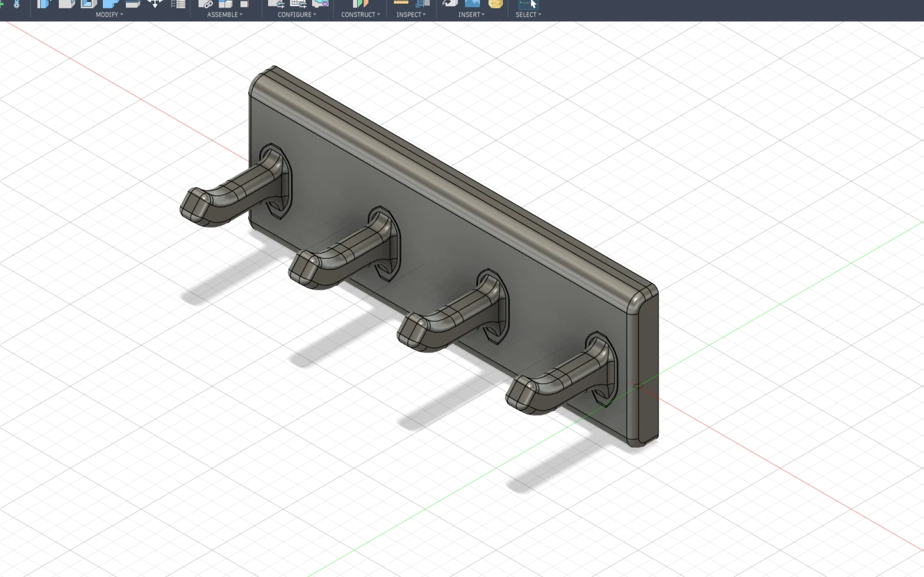This screenshot has width=924, height=577.
Task: Open the SELECT dropdown menu
Action: point(528,15)
